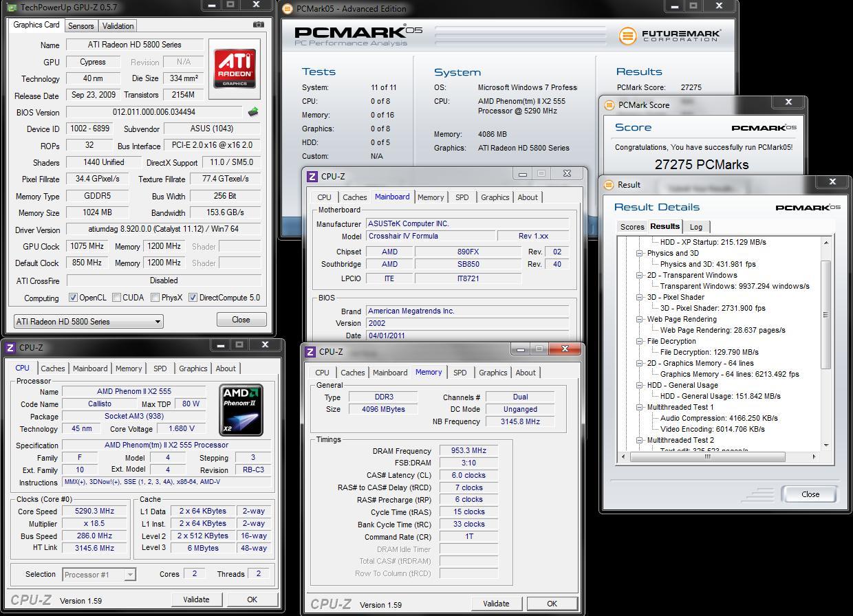Click Validate in the CPU-Z Memory window
This screenshot has width=853, height=616.
[496, 604]
